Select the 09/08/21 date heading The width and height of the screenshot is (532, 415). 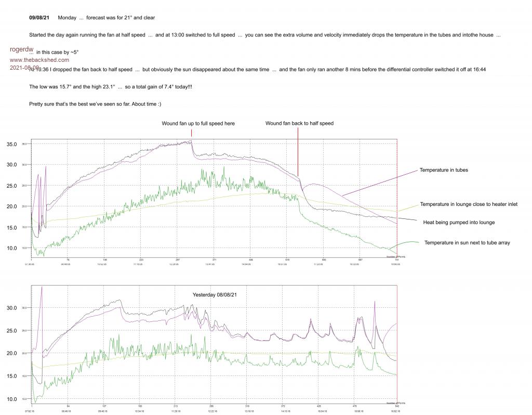(39, 18)
